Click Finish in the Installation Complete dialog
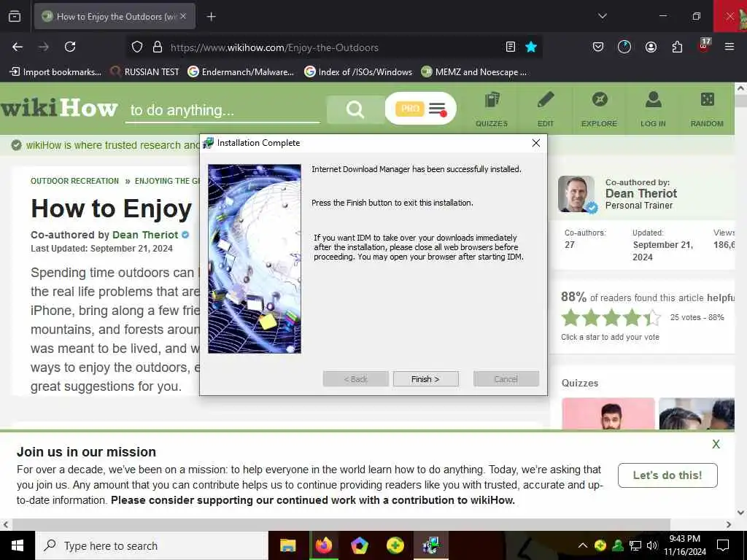The height and width of the screenshot is (560, 747). (425, 379)
